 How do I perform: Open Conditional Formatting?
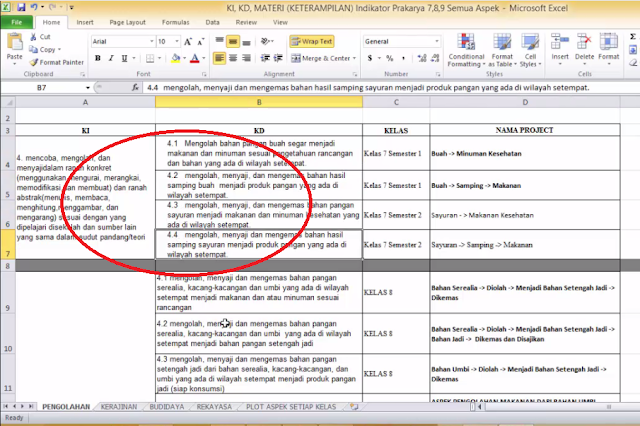click(x=466, y=50)
